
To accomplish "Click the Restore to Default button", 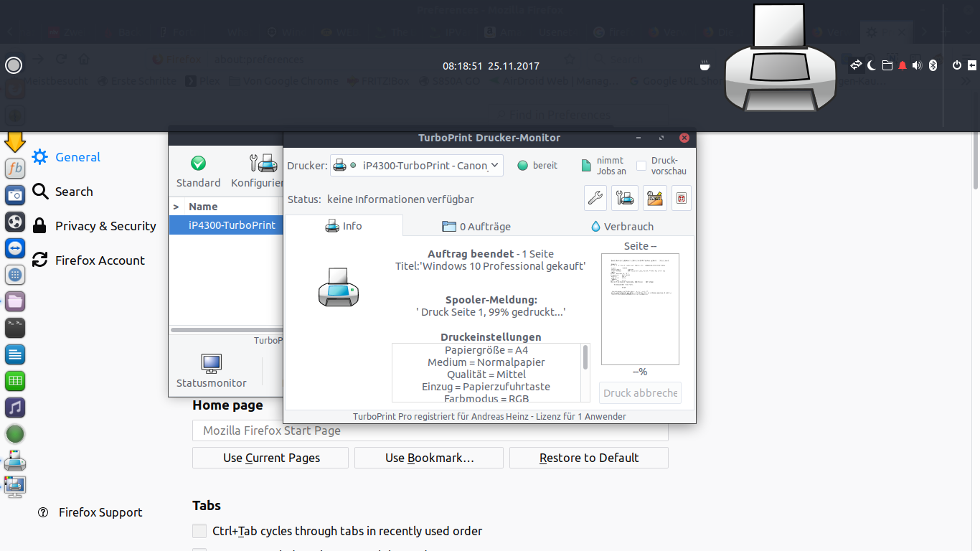I will [x=589, y=458].
